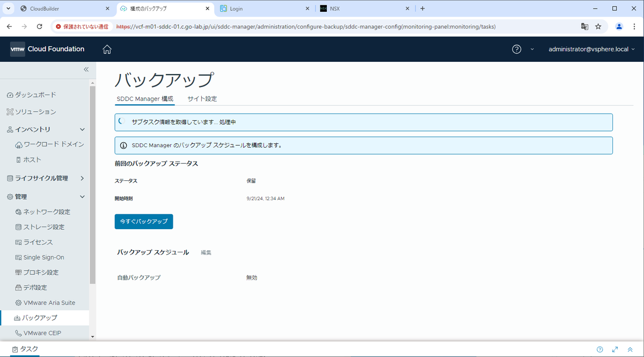Click the browser forward arrow

24,26
